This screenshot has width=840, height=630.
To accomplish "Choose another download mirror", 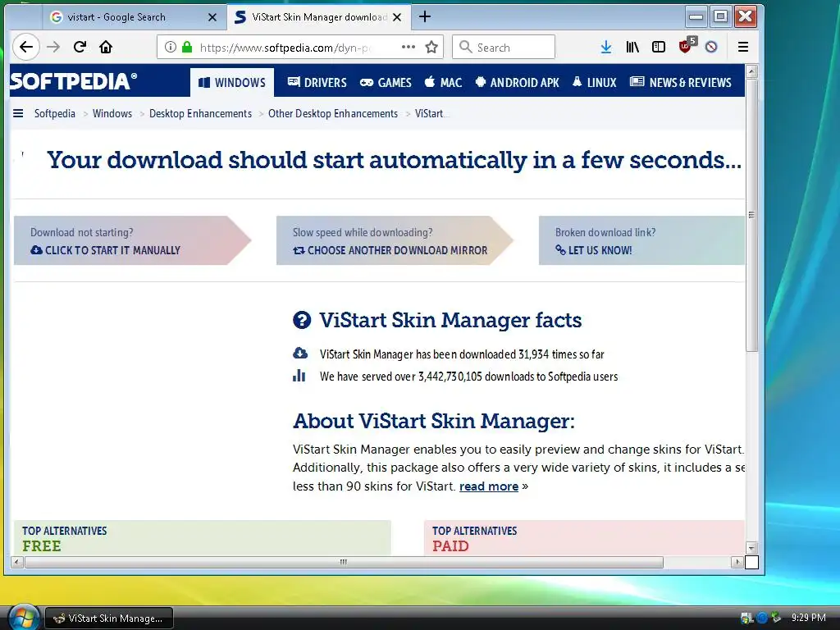I will (x=390, y=250).
